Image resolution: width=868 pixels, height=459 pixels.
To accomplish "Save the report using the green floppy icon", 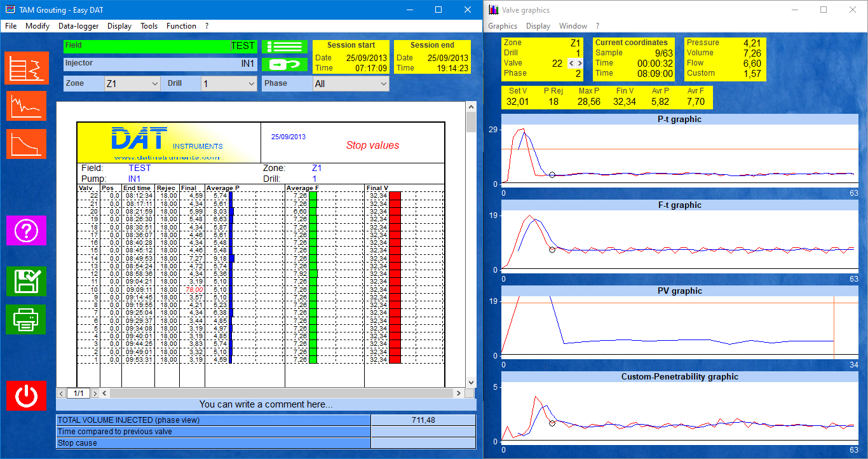I will [27, 281].
